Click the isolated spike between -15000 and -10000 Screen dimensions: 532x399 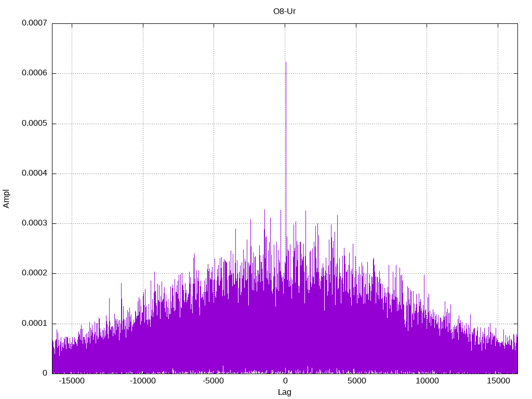(122, 285)
